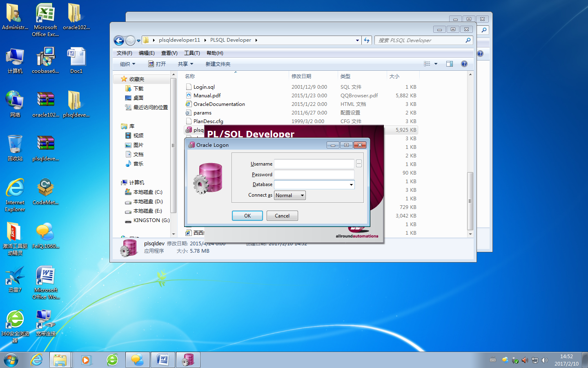Viewport: 588px width, 368px height.
Task: Open the 编辑(E) menu
Action: click(x=147, y=53)
